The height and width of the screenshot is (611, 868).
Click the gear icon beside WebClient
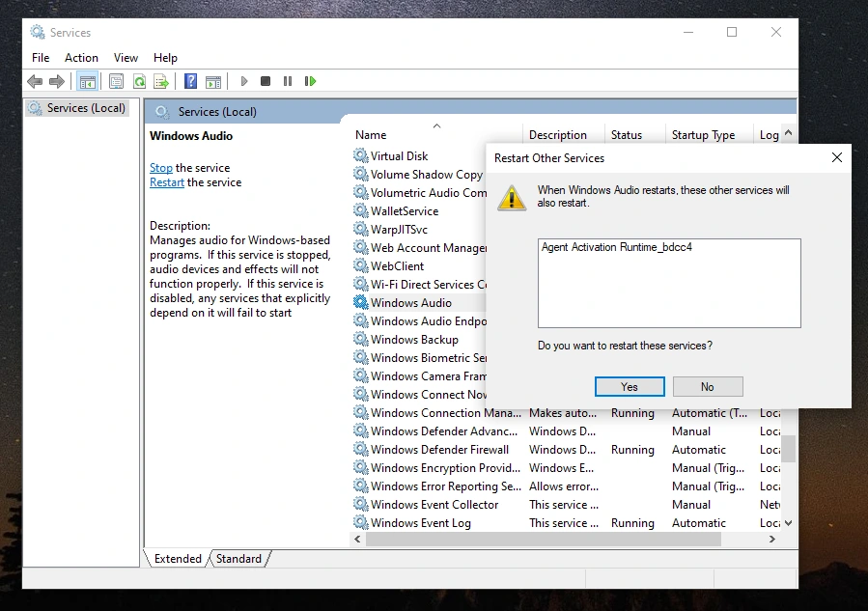click(361, 265)
